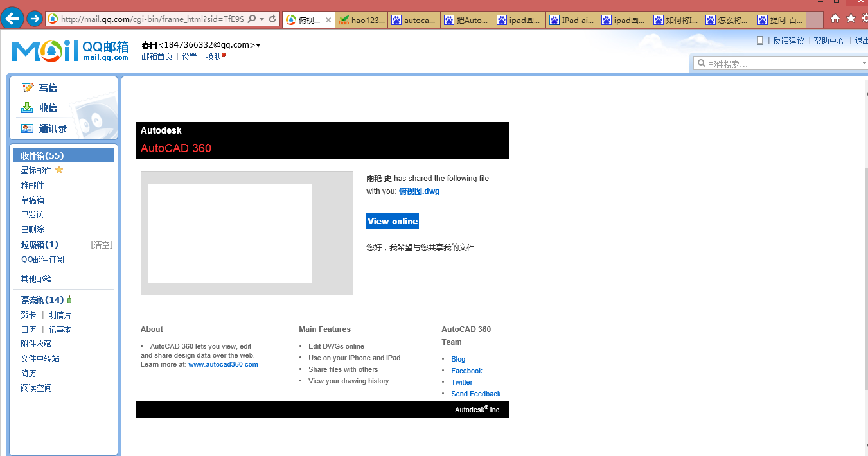The image size is (868, 456).
Task: Switch to the IPad ai browser tab
Action: point(572,20)
